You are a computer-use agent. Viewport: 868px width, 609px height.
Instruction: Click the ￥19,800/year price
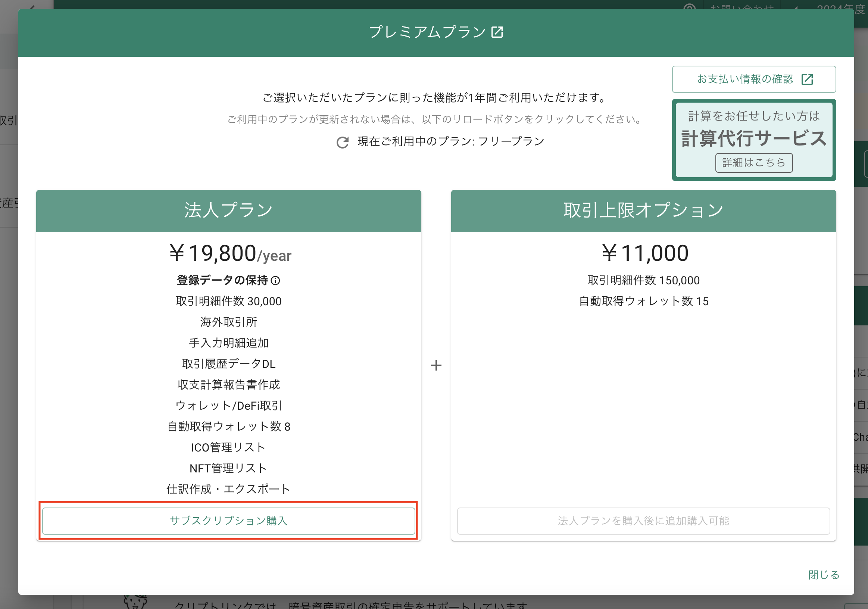point(230,253)
